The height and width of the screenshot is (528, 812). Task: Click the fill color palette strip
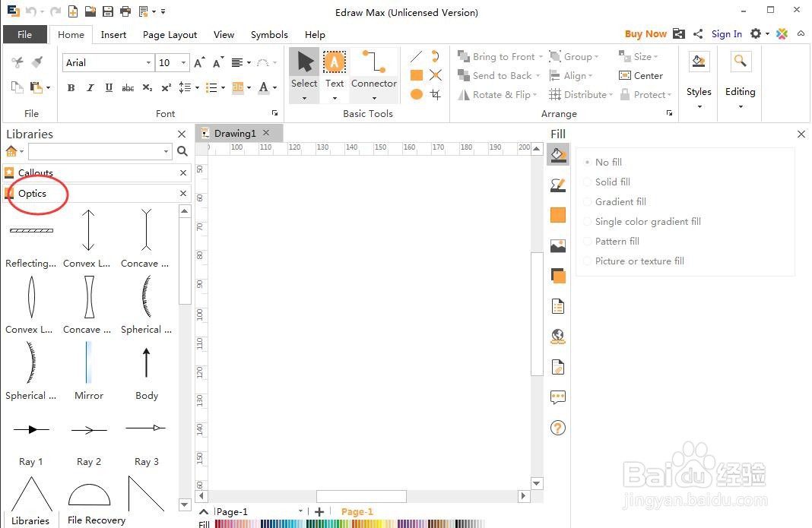(x=350, y=524)
